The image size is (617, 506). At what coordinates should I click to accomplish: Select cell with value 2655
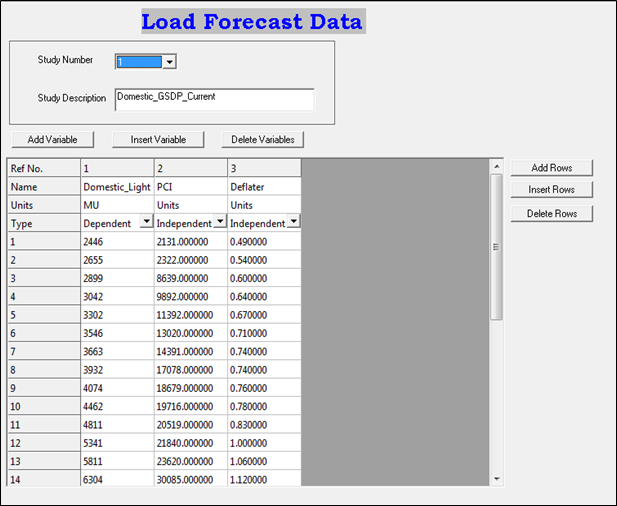tap(117, 260)
